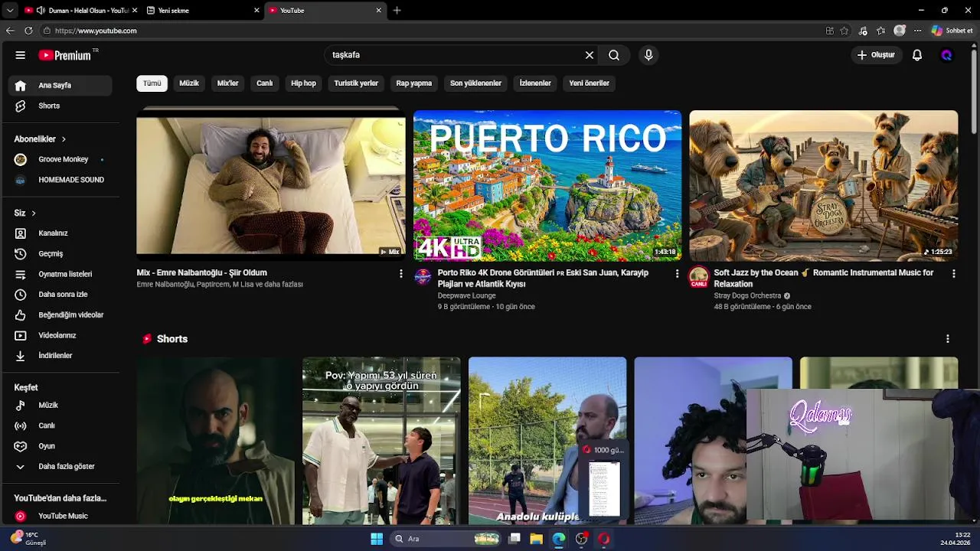Viewport: 980px width, 551px height.
Task: Open the notifications bell
Action: coord(917,55)
